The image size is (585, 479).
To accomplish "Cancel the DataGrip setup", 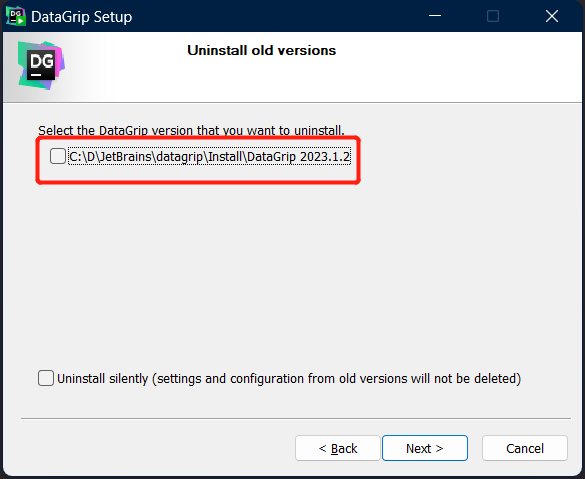I will point(525,448).
